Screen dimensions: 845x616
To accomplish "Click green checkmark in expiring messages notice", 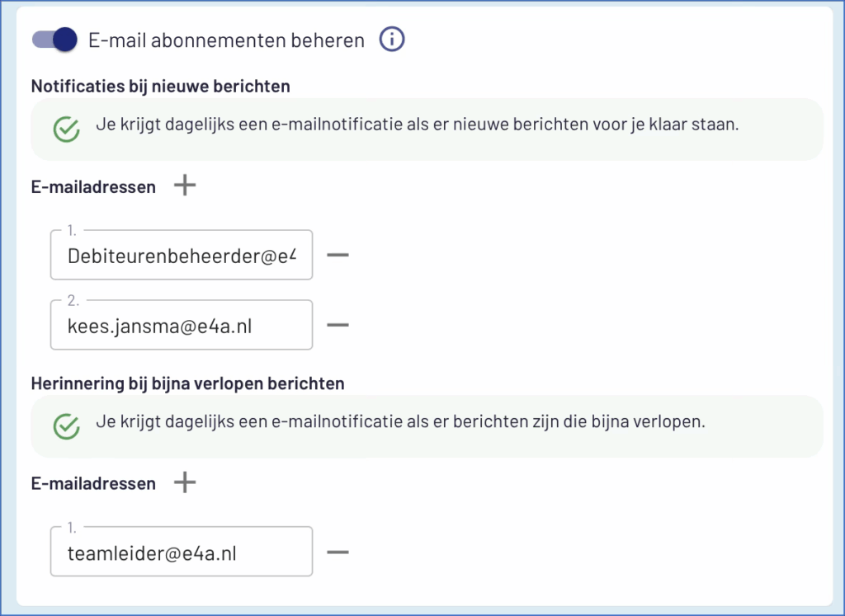I will (x=66, y=426).
